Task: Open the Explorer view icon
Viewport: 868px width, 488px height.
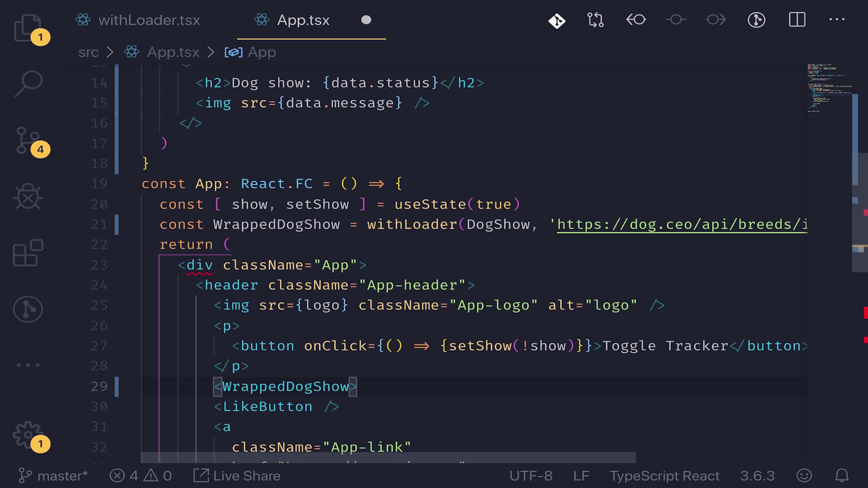Action: (x=28, y=28)
